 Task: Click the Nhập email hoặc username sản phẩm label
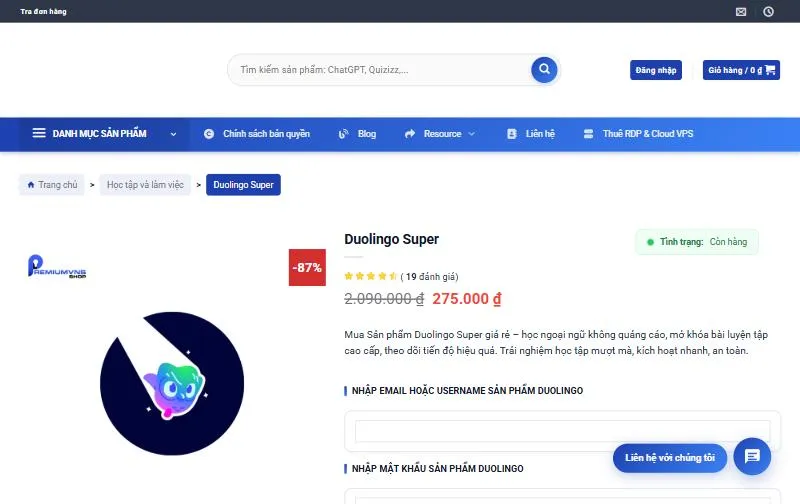pyautogui.click(x=467, y=391)
